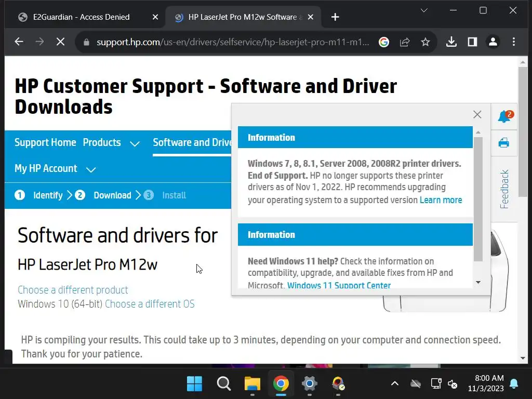Open the tab search dropdown
This screenshot has height=399, width=532.
coord(424,10)
